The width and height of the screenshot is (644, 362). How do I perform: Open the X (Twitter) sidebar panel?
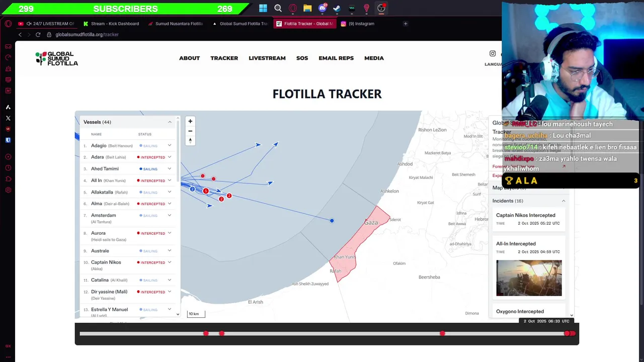(8, 118)
